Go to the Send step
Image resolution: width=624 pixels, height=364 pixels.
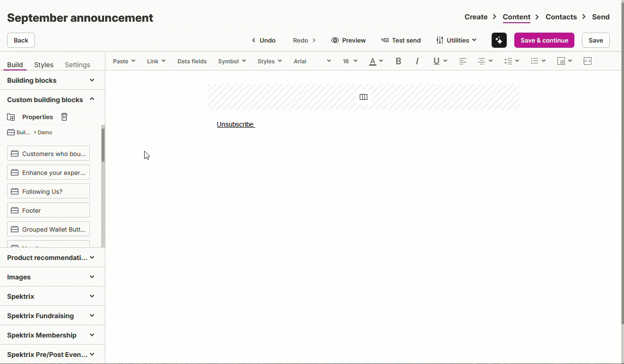click(601, 17)
